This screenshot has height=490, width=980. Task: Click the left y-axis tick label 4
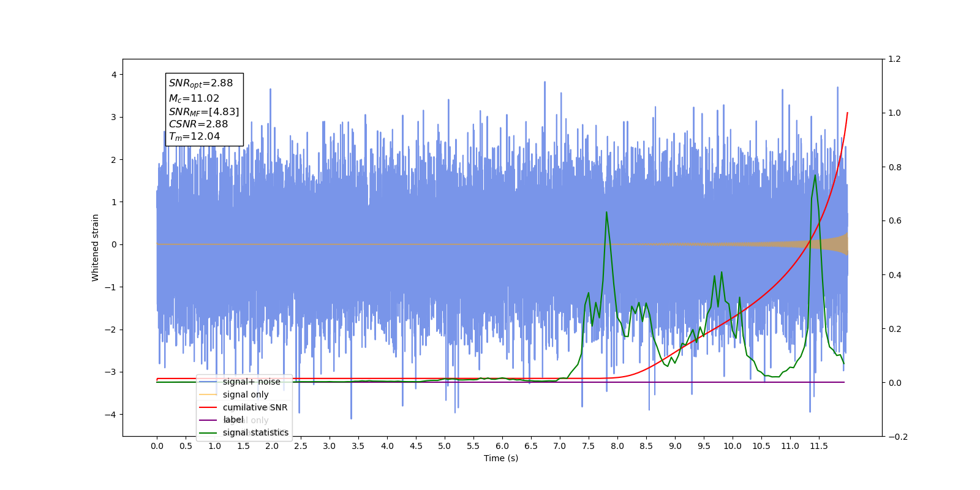coord(114,75)
